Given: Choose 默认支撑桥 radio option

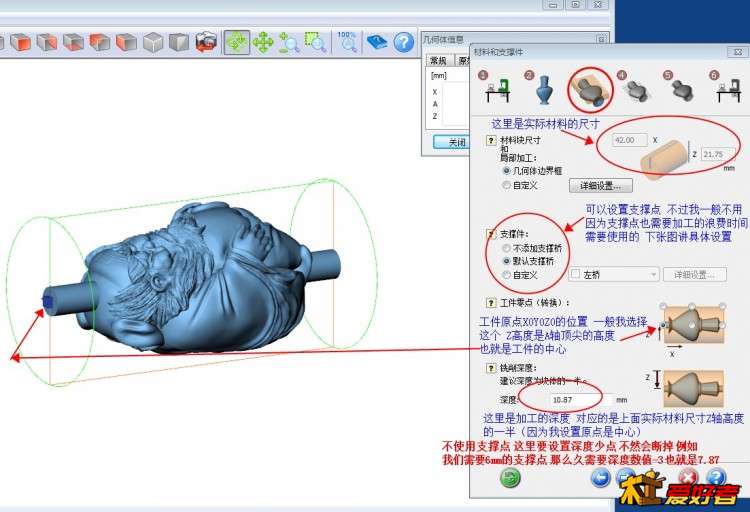Looking at the screenshot, I should click(x=506, y=260).
